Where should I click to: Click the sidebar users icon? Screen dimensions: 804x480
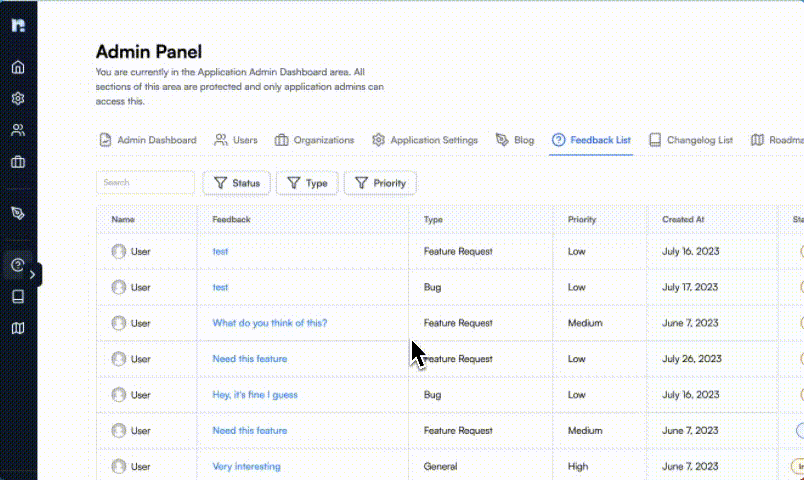tap(18, 130)
